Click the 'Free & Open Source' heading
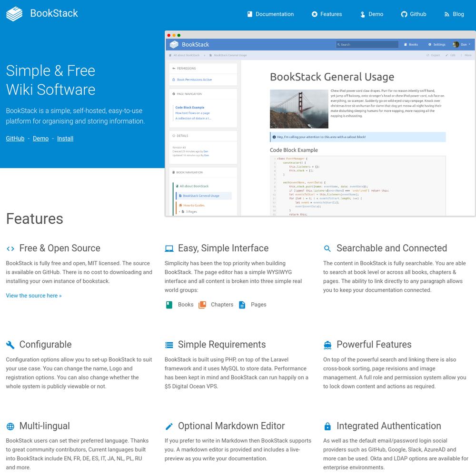The image size is (476, 476). pos(60,248)
